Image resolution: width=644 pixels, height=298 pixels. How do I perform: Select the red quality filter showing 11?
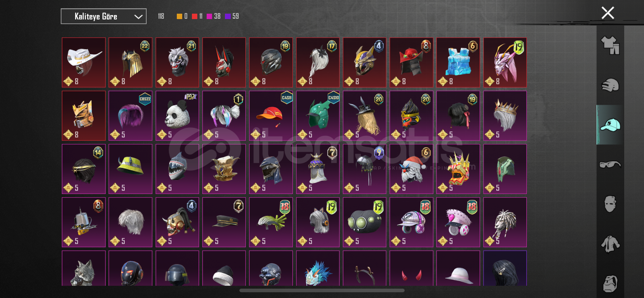click(x=197, y=16)
